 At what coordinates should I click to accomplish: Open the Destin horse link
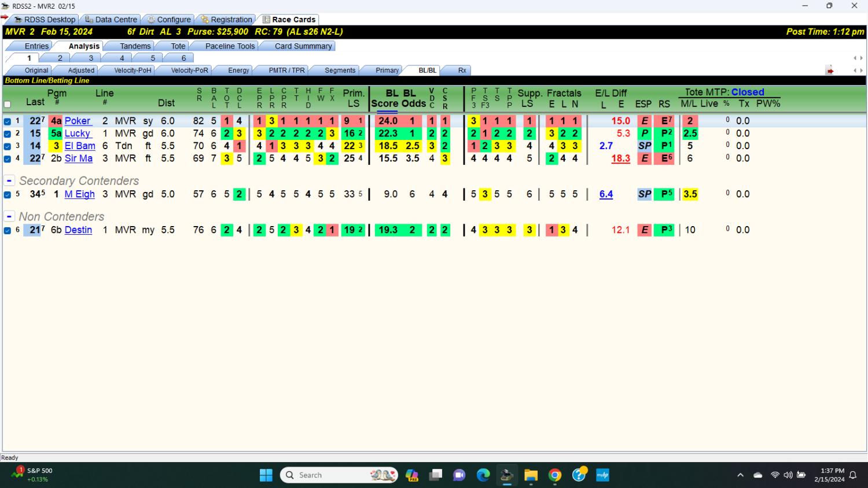coord(78,230)
